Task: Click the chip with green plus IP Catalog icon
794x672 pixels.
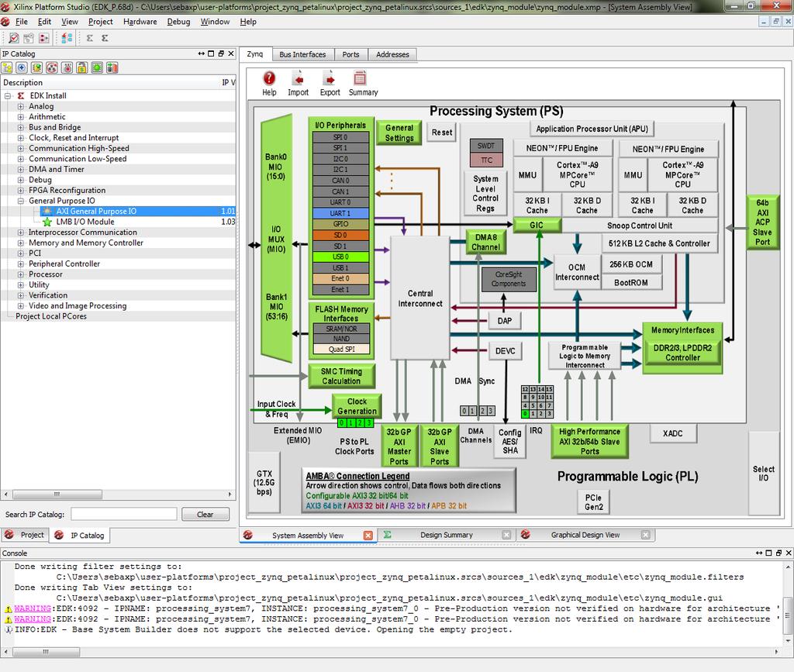Action: click(37, 67)
